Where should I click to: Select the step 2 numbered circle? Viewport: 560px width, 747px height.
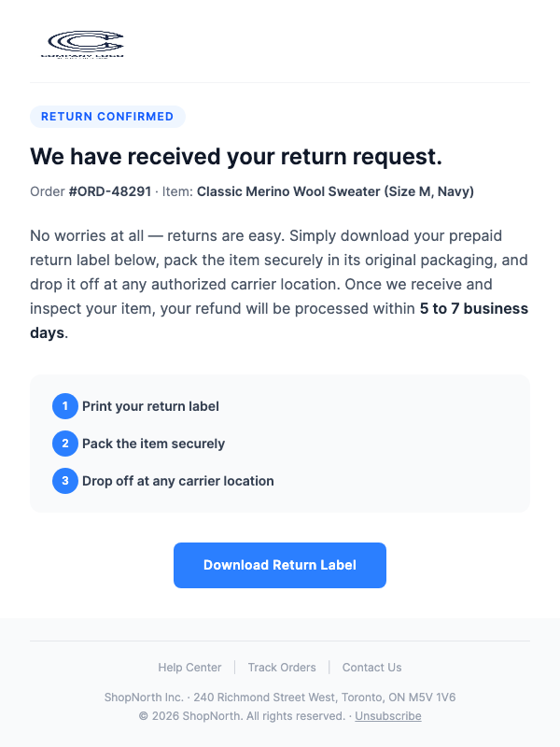pos(63,444)
